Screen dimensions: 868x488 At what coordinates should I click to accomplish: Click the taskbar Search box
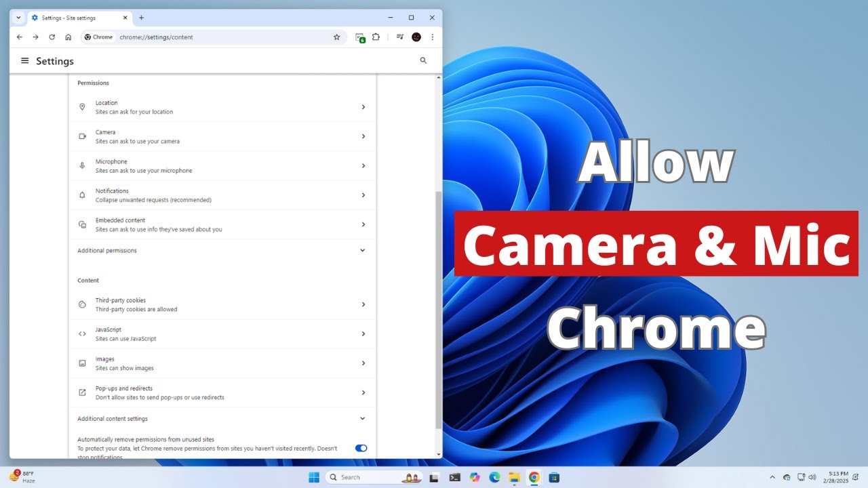(374, 477)
